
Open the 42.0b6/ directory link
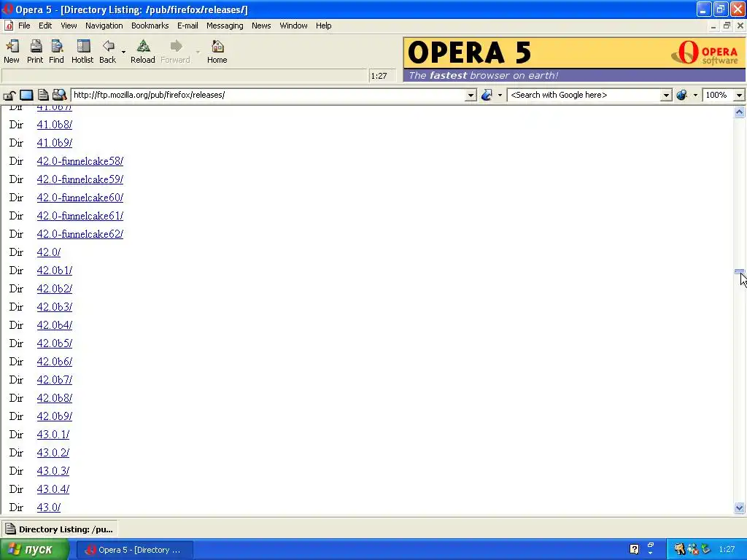[x=55, y=362]
